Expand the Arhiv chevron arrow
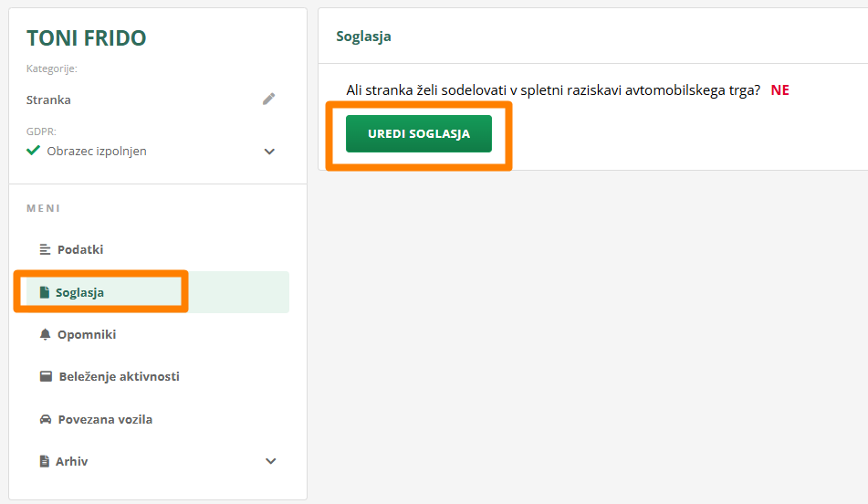Screen dimensions: 868x504 [x=270, y=462]
